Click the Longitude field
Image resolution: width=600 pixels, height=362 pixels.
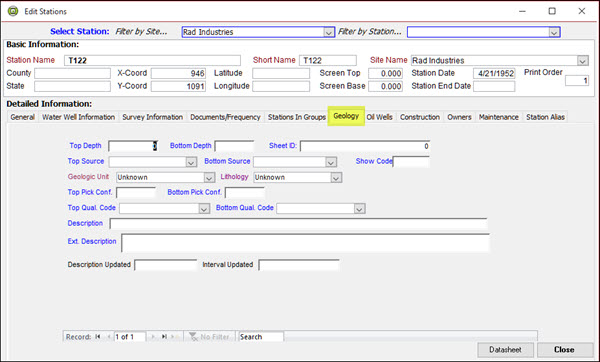point(281,86)
